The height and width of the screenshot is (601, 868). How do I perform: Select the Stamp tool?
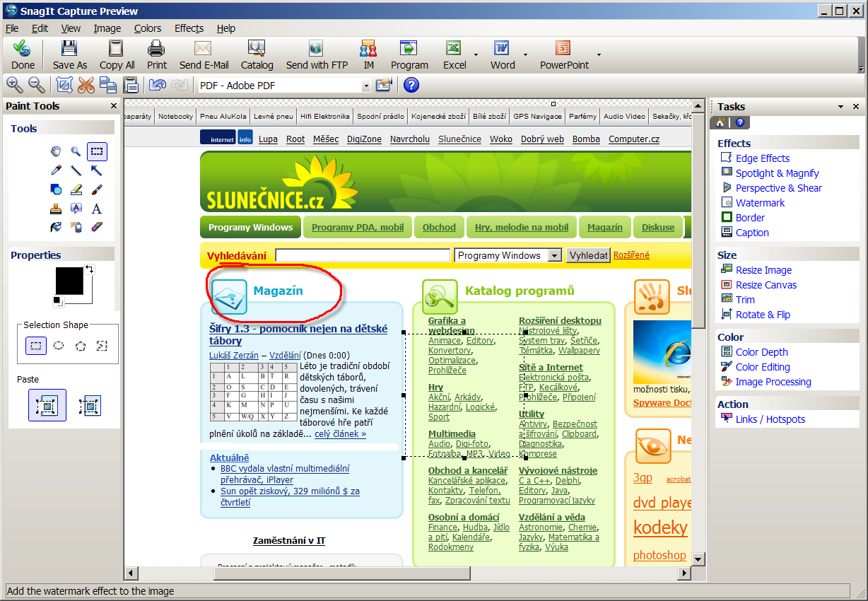(x=56, y=209)
